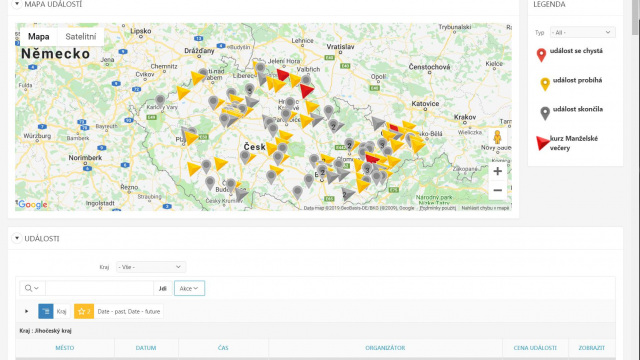Switch map to Mapa view
The image size is (640, 360).
(38, 37)
